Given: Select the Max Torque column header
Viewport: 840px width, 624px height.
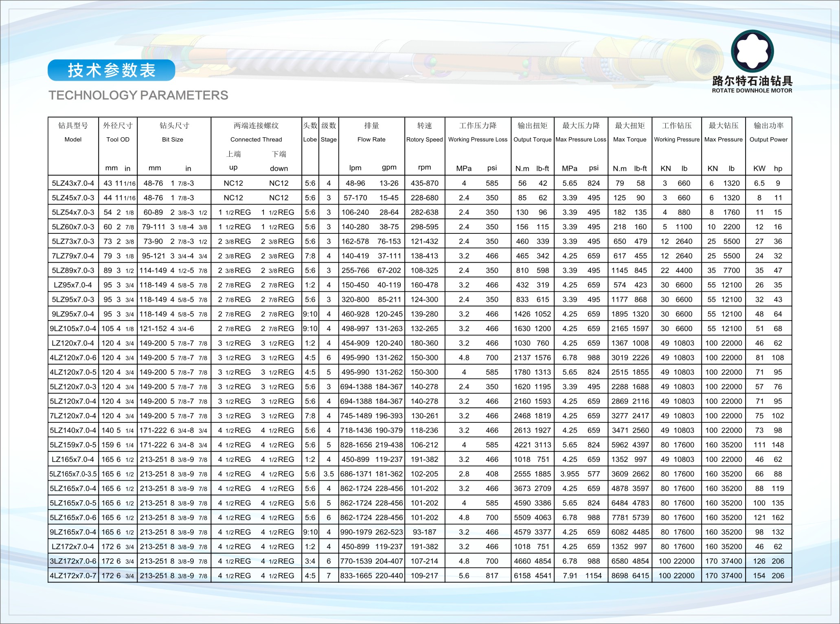Looking at the screenshot, I should pyautogui.click(x=630, y=139).
